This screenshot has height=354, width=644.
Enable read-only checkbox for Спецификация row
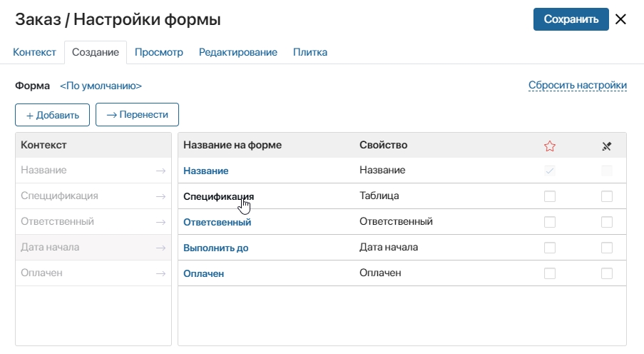(607, 196)
